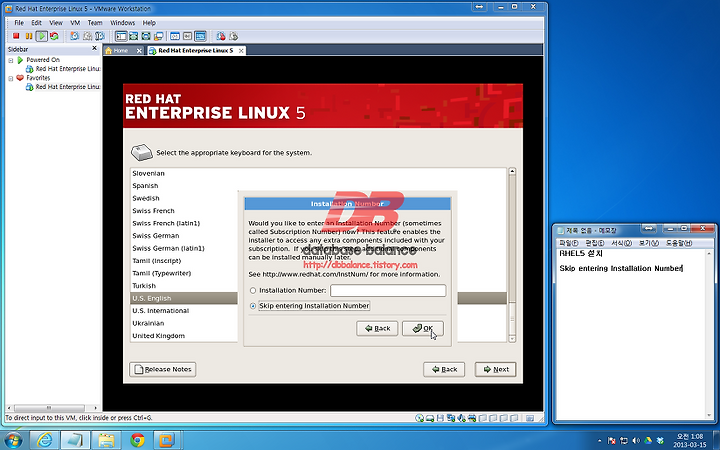Click the CD/DVD device icon in VMware status bar
The height and width of the screenshot is (450, 720).
(x=419, y=418)
